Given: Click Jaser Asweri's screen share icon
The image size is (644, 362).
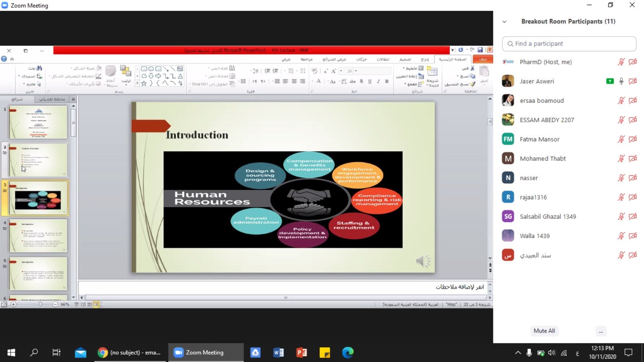Looking at the screenshot, I should 610,81.
